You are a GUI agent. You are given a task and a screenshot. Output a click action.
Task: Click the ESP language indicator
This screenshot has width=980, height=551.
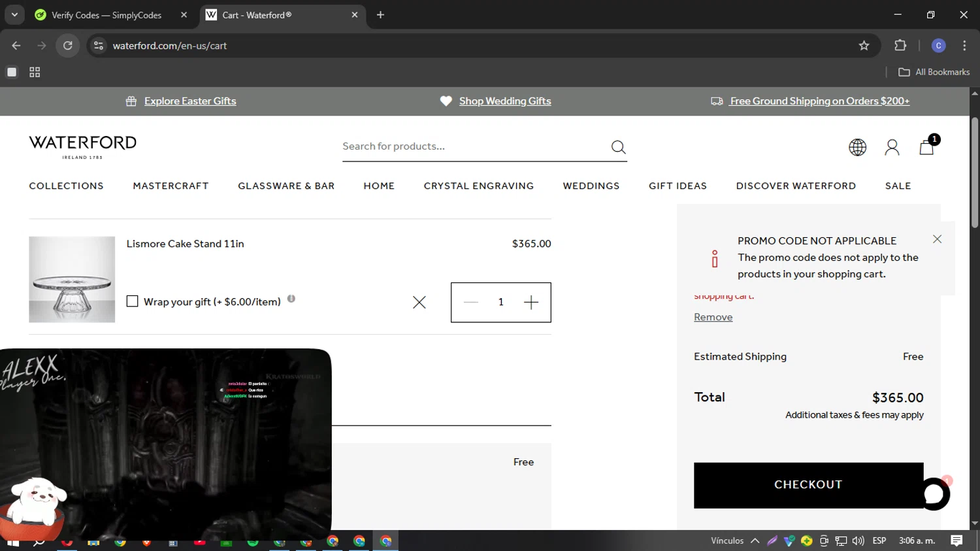(879, 541)
